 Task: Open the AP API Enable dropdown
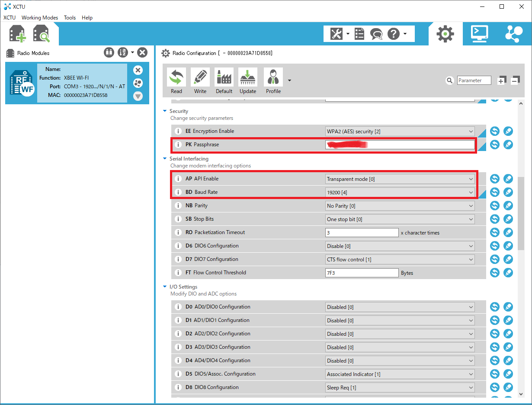[400, 179]
